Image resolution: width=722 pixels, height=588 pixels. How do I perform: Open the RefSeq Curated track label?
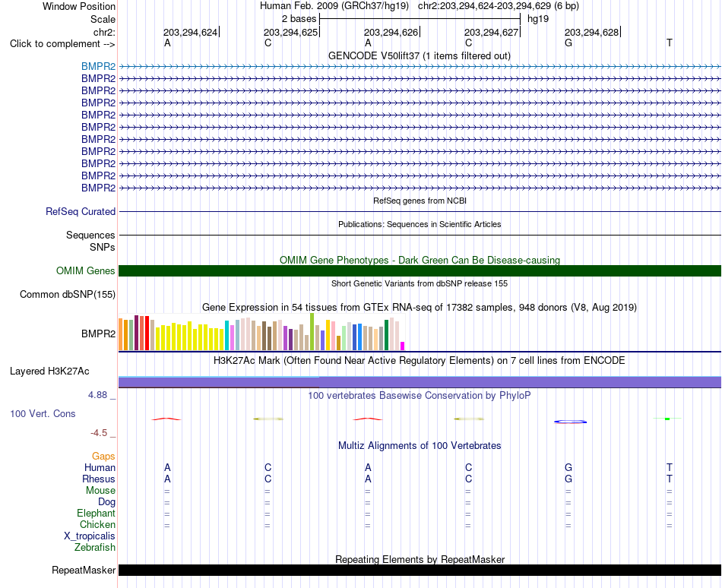click(x=80, y=212)
